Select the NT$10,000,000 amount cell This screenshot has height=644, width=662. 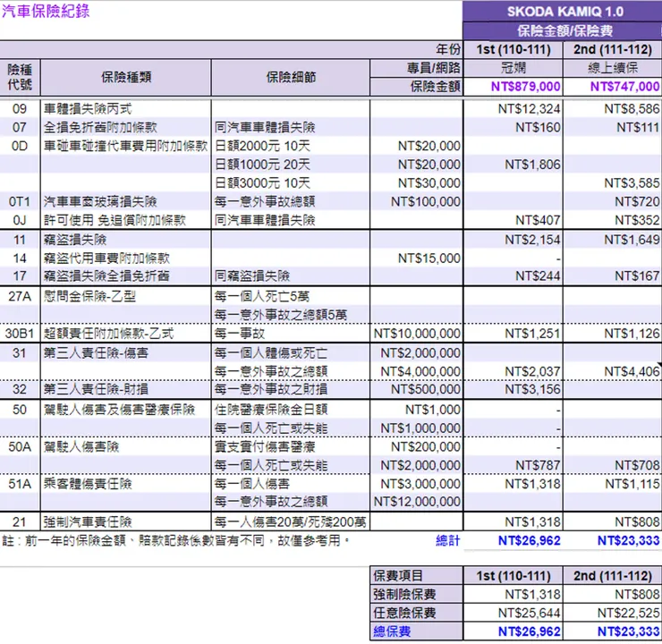pos(416,334)
